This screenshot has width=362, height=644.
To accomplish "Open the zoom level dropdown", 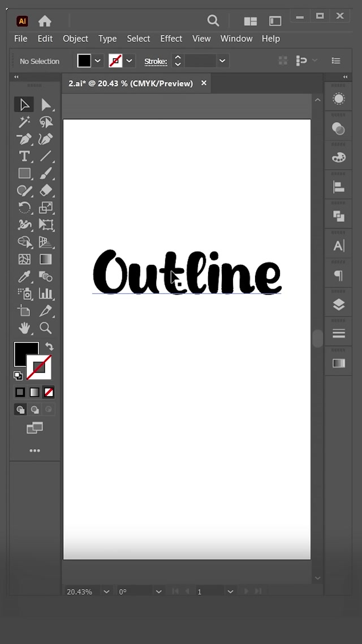I will (106, 591).
